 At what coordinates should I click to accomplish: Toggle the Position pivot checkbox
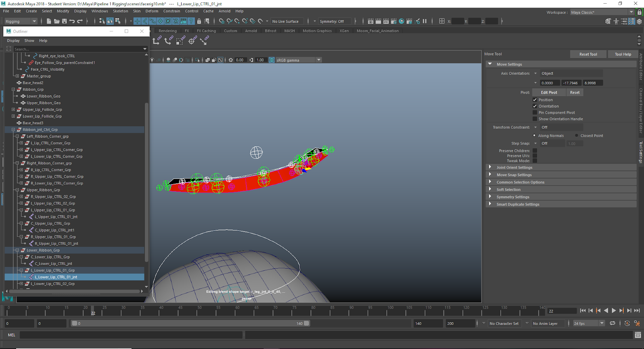(x=535, y=100)
